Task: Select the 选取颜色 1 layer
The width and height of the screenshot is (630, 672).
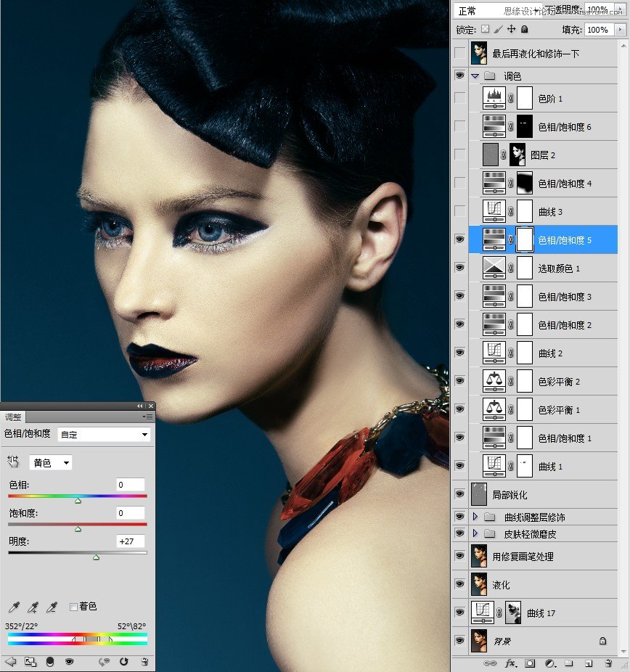Action: 557,269
